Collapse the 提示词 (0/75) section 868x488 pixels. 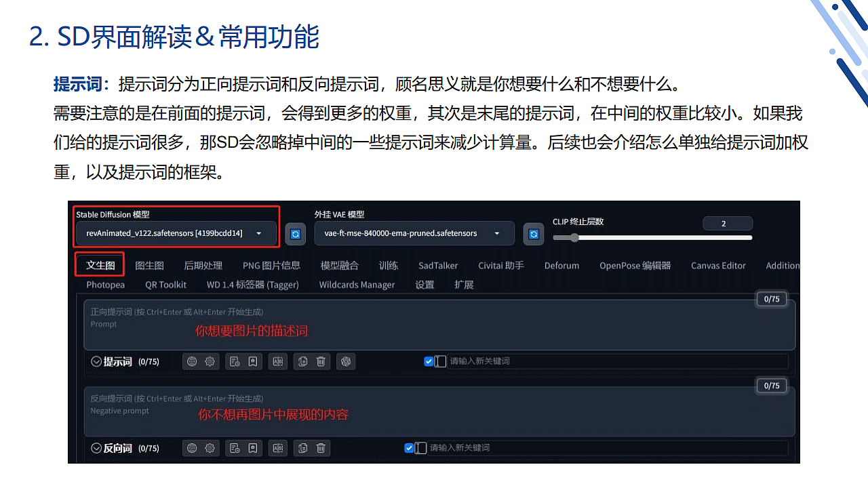(x=96, y=361)
